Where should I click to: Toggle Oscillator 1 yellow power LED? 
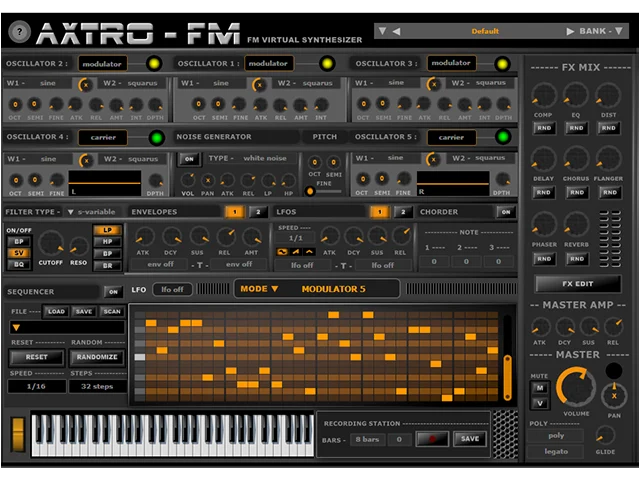[327, 64]
